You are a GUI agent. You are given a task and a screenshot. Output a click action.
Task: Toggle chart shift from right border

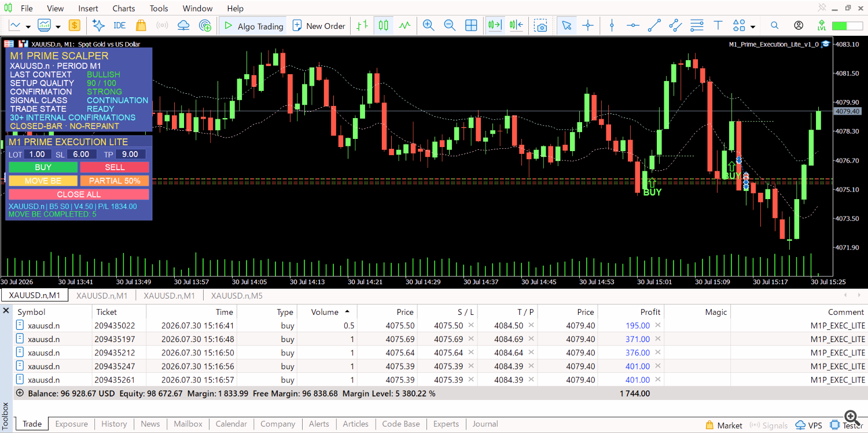pyautogui.click(x=516, y=25)
